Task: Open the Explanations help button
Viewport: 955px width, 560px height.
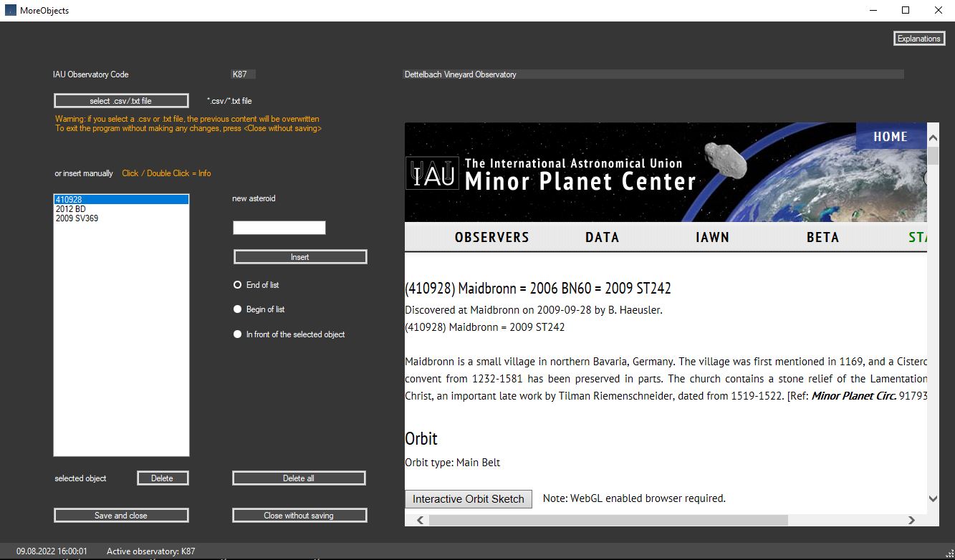Action: click(919, 39)
